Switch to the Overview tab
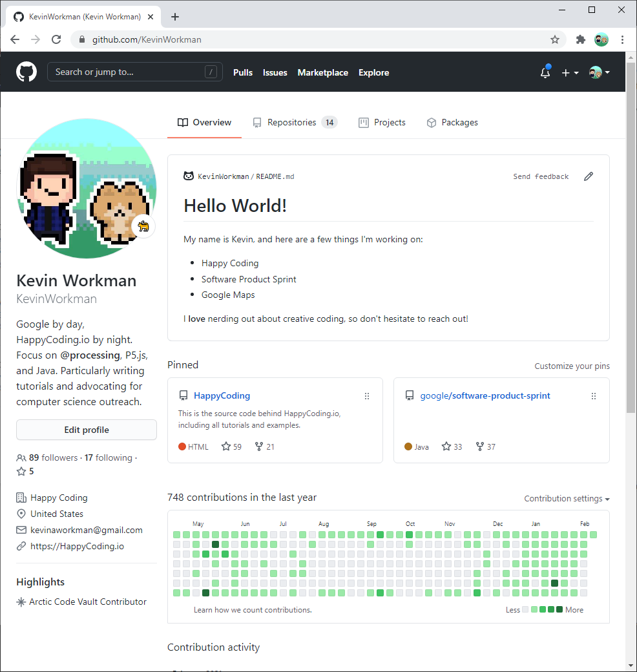The image size is (637, 672). click(x=204, y=123)
